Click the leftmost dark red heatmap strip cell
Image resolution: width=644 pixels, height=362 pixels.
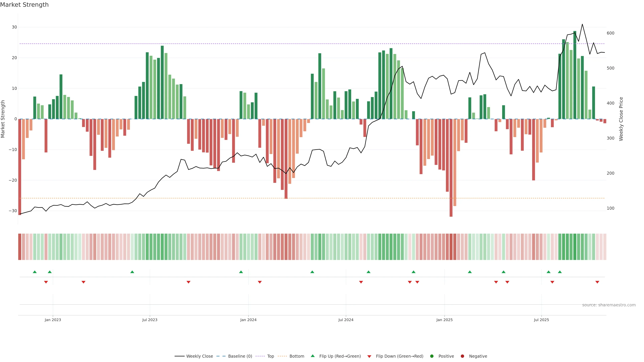20,247
